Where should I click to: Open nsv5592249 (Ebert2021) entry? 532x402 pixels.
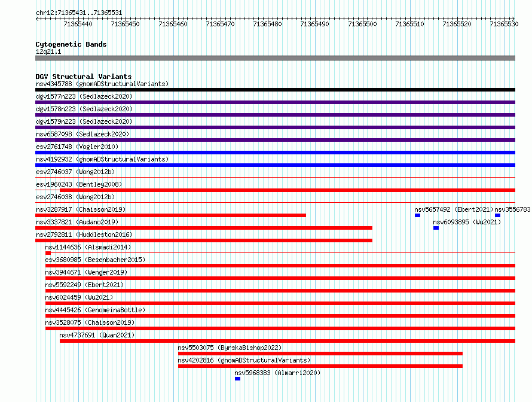coord(84,285)
